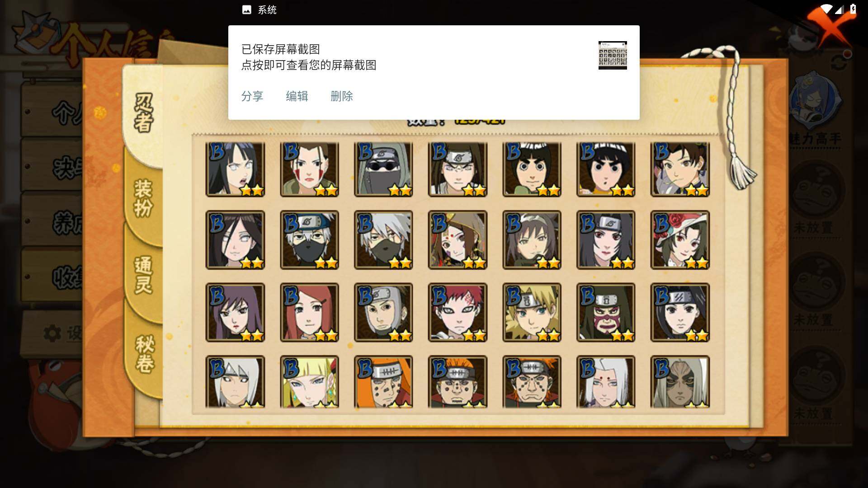Select the blonde Temari ninja portrait

pos(532,312)
